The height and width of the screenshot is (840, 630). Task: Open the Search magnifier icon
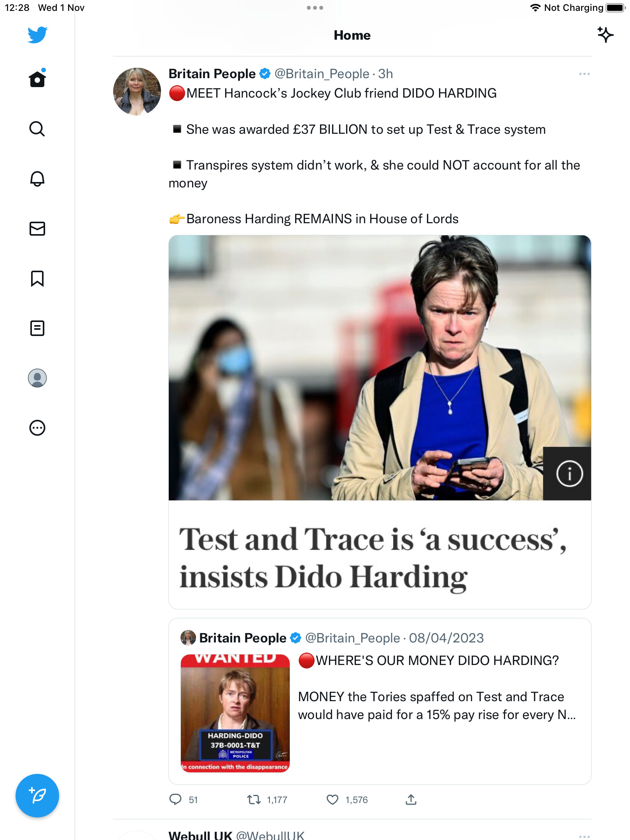tap(37, 129)
